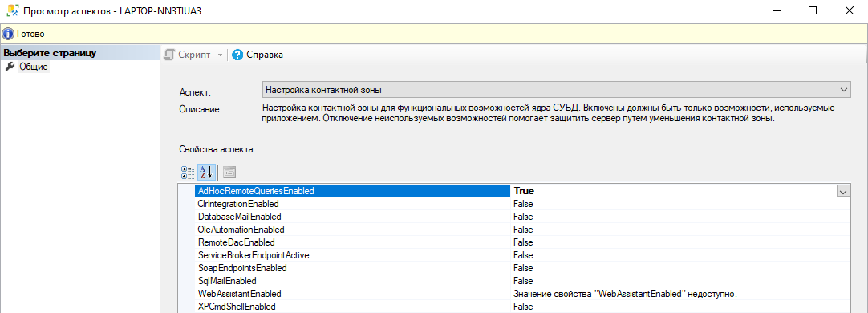The height and width of the screenshot is (313, 868).
Task: Select the Общие wrench page icon
Action: tap(10, 67)
